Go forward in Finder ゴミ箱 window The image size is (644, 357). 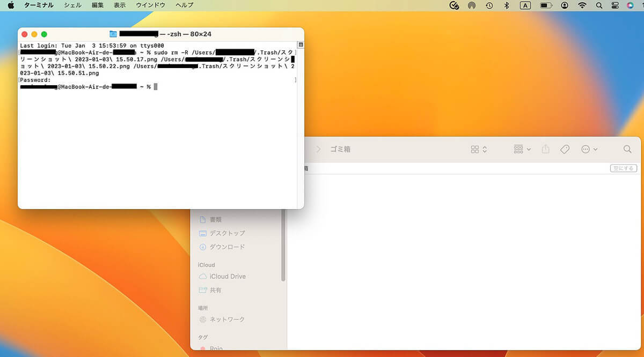point(318,150)
